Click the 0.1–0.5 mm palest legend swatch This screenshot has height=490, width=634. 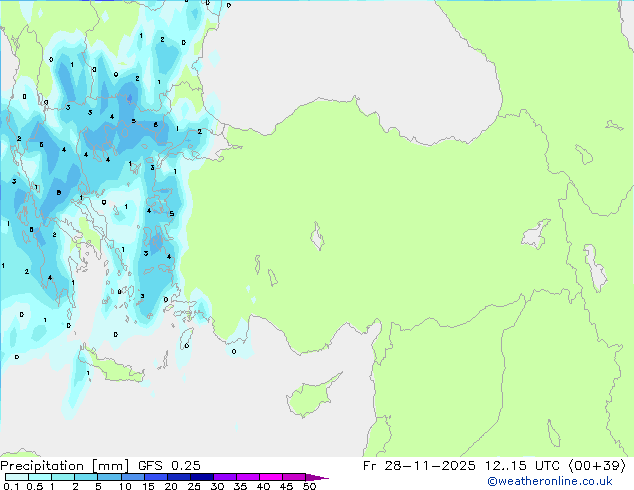pyautogui.click(x=17, y=477)
